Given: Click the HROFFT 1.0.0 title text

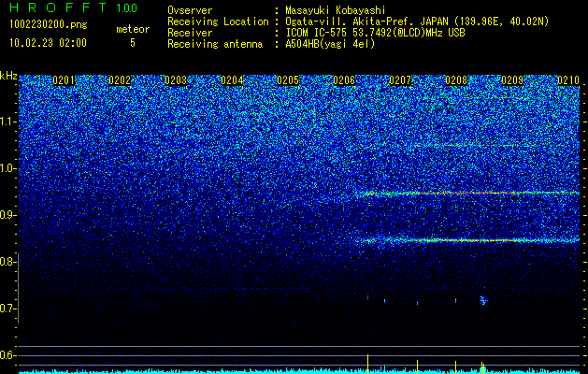Looking at the screenshot, I should tap(73, 7).
